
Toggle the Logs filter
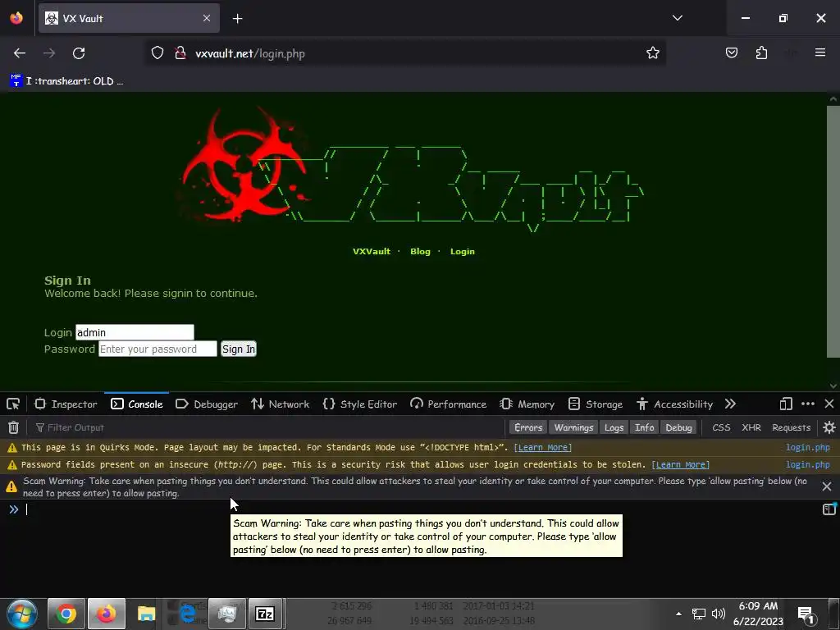(x=614, y=427)
